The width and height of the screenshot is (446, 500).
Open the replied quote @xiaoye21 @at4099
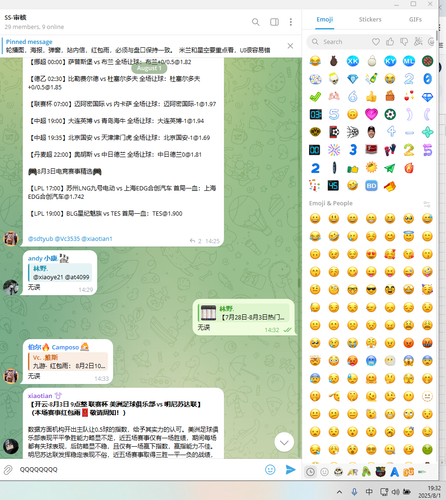coord(60,273)
